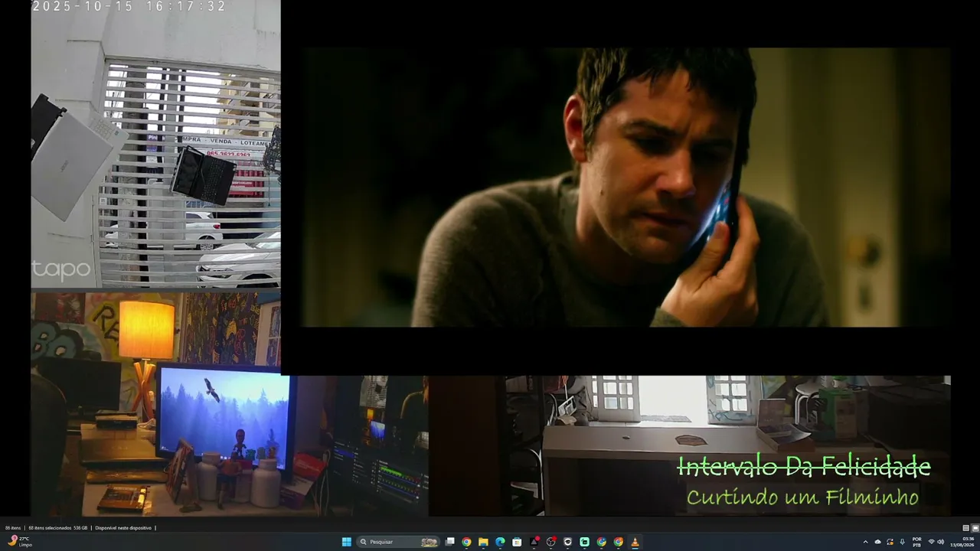Image resolution: width=980 pixels, height=551 pixels.
Task: Click the movie frame with man on phone
Action: point(626,187)
